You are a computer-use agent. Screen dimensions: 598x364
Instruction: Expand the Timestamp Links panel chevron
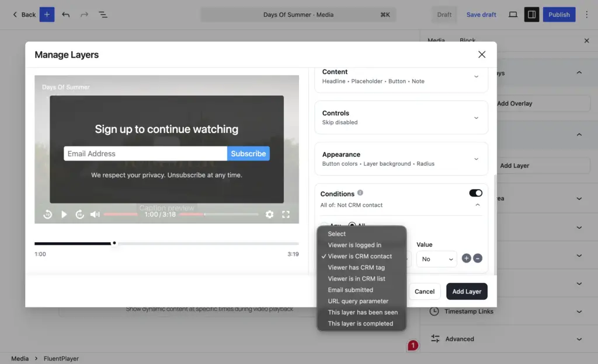pos(579,311)
